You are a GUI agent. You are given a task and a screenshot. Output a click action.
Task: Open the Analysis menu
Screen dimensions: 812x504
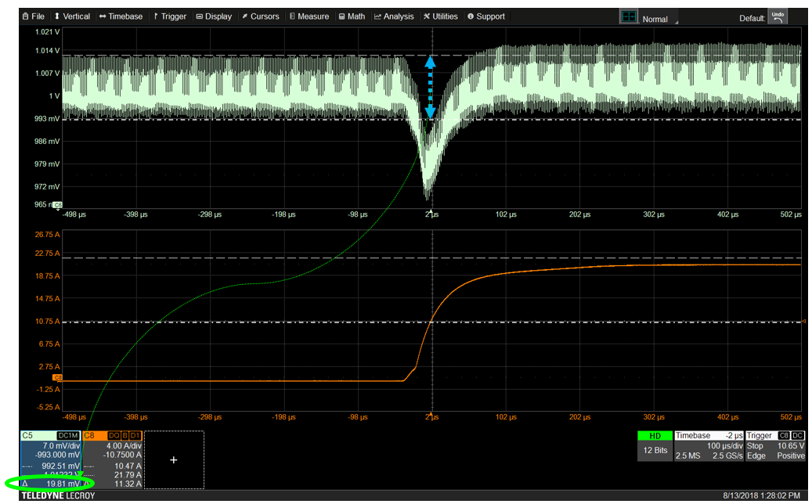pyautogui.click(x=394, y=16)
